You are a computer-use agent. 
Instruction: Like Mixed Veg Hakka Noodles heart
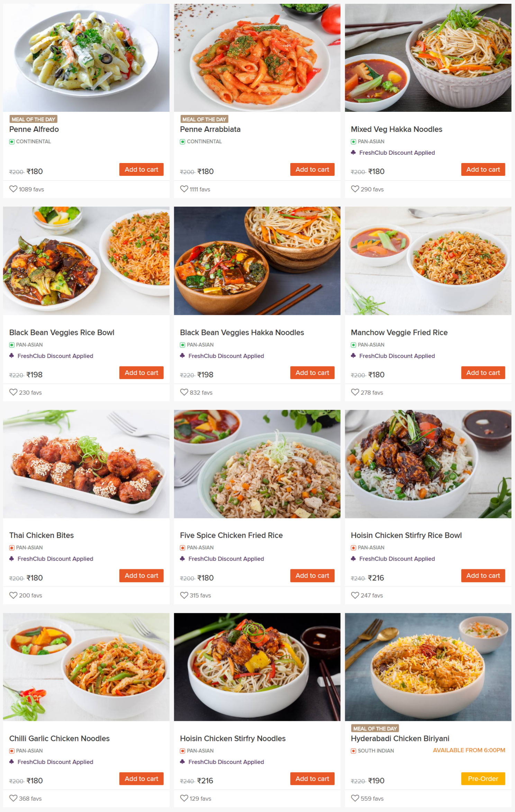click(x=355, y=189)
